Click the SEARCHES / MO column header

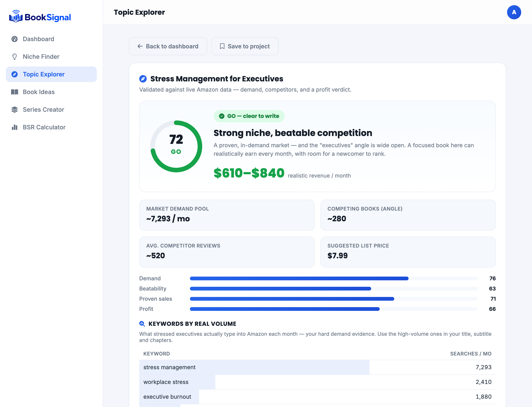pos(471,354)
